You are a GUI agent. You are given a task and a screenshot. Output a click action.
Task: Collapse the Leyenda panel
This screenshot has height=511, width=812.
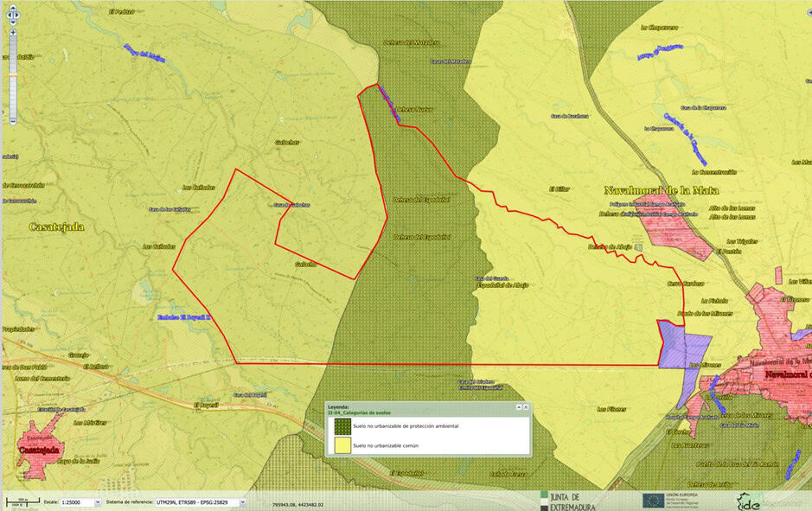click(x=518, y=407)
